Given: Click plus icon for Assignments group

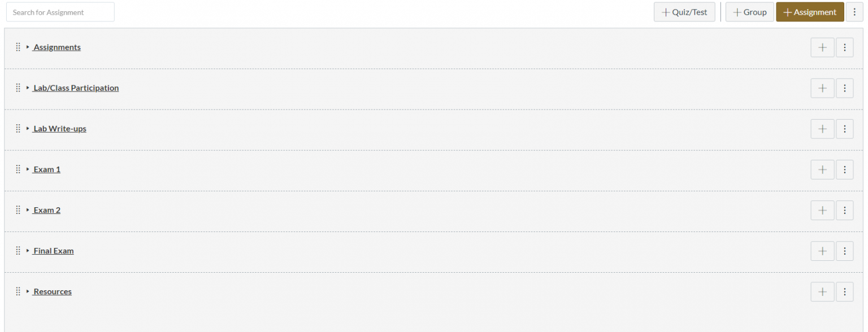Looking at the screenshot, I should [822, 47].
